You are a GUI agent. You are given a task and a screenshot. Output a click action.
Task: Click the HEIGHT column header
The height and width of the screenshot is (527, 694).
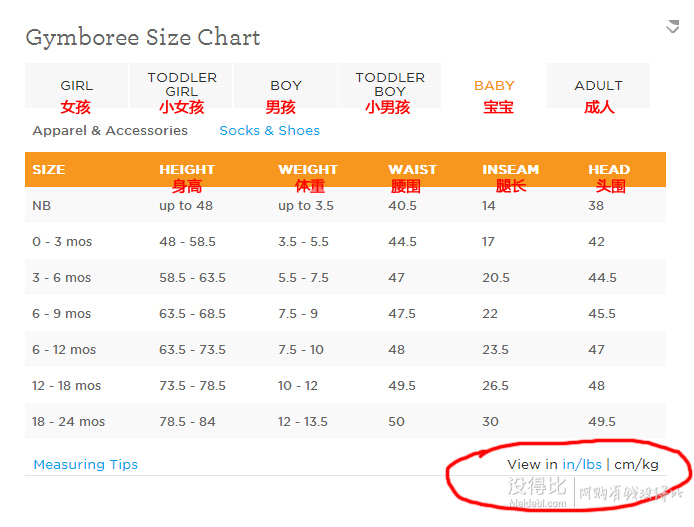pyautogui.click(x=187, y=169)
